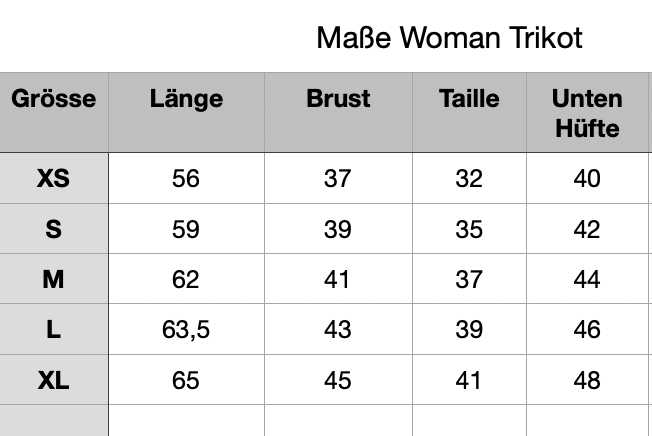
Task: Click the Länge cell with value 63,5
Action: click(186, 330)
